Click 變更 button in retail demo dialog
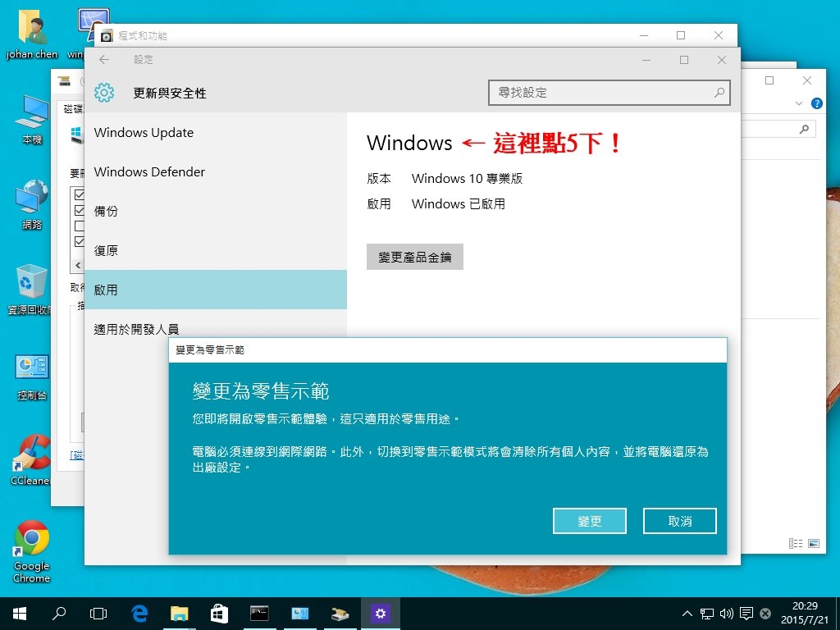 point(589,521)
